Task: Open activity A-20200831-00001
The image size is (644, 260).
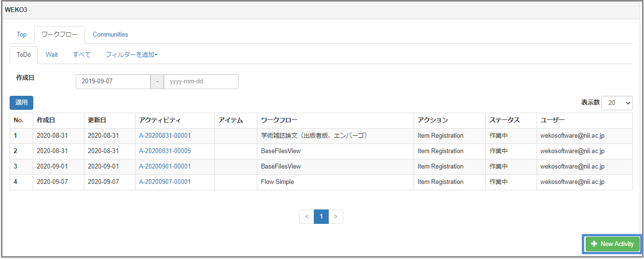Action: tap(165, 136)
